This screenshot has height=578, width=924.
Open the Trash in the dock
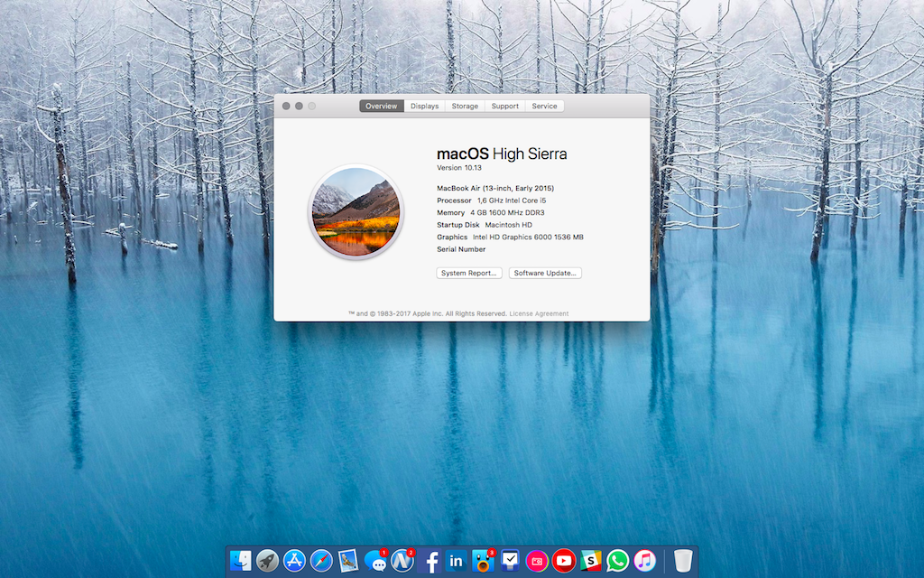(x=683, y=561)
